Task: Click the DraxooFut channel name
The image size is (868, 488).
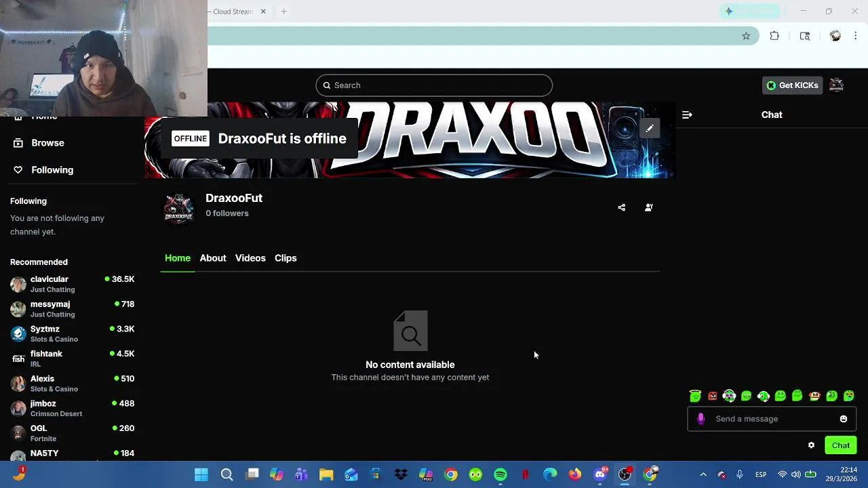Action: pyautogui.click(x=234, y=198)
